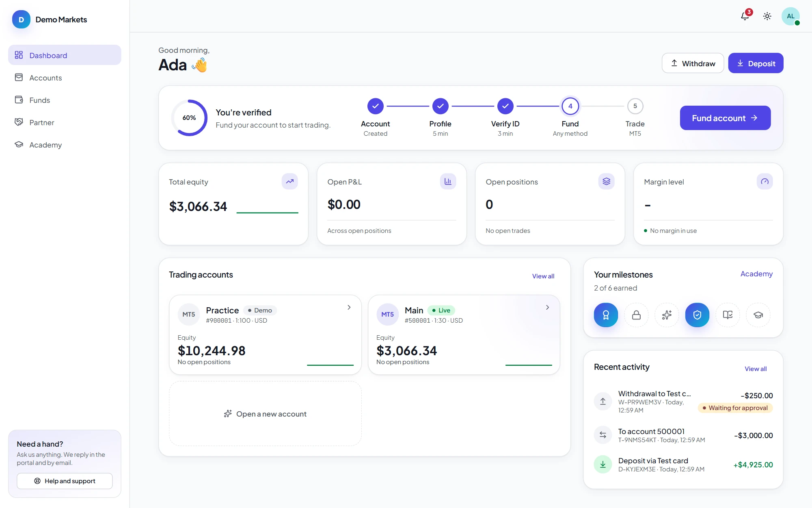
Task: Select the Profile step checkmark
Action: [440, 106]
